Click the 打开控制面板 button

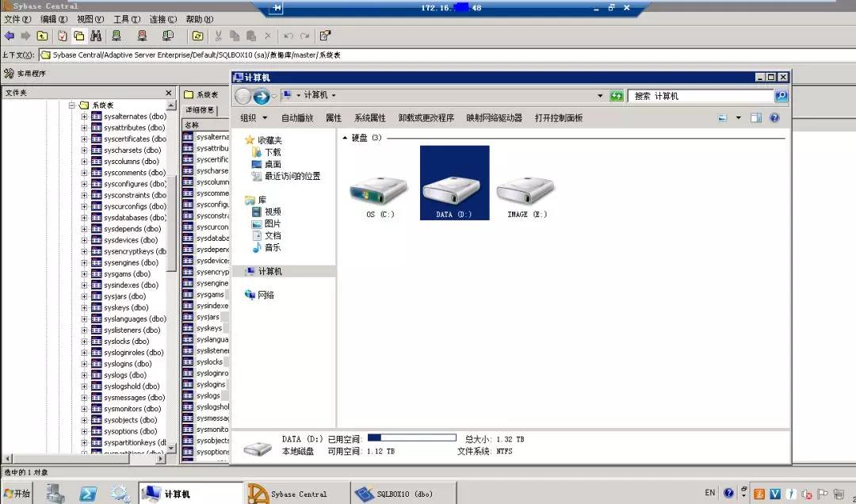(x=559, y=118)
